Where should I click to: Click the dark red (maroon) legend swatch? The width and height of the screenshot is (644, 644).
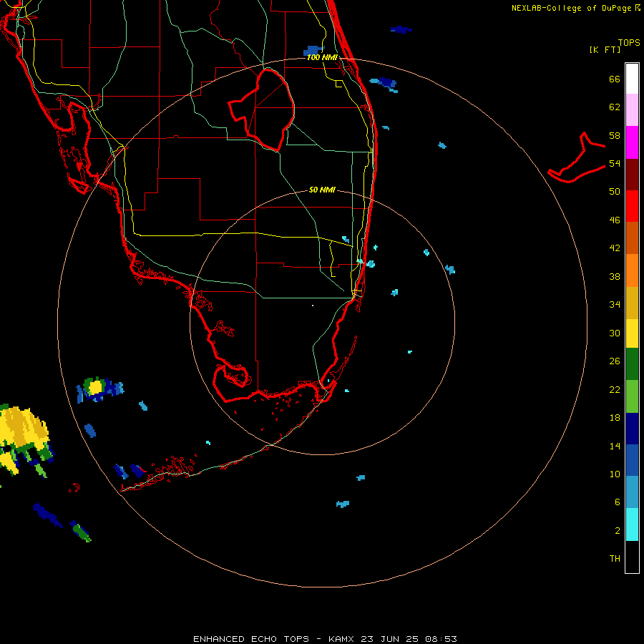632,174
